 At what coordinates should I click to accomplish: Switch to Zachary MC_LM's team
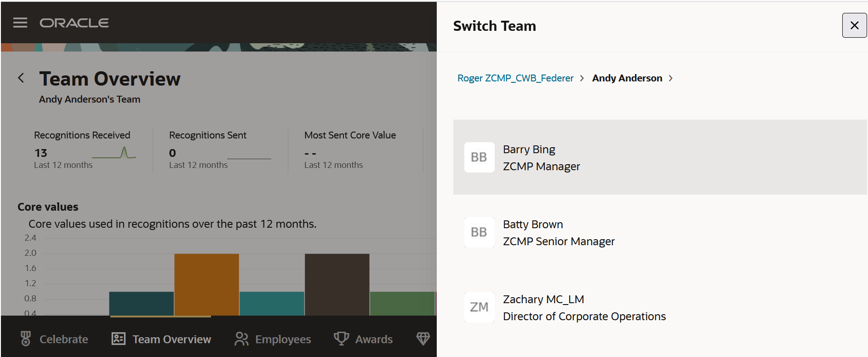coord(584,307)
